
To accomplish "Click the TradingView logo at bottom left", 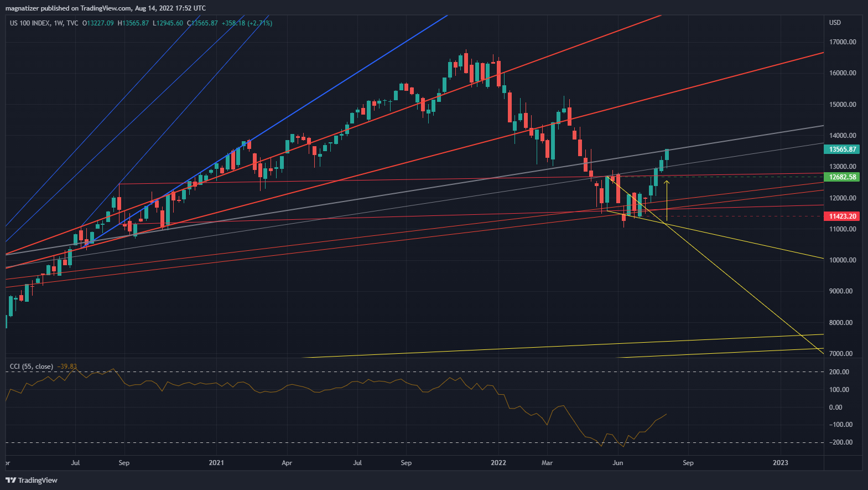I will click(x=32, y=480).
